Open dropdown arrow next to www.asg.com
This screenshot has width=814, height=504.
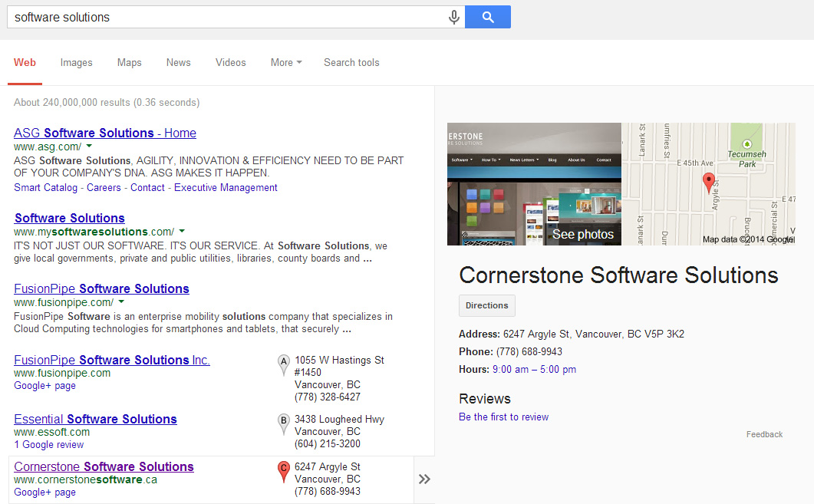pyautogui.click(x=89, y=147)
